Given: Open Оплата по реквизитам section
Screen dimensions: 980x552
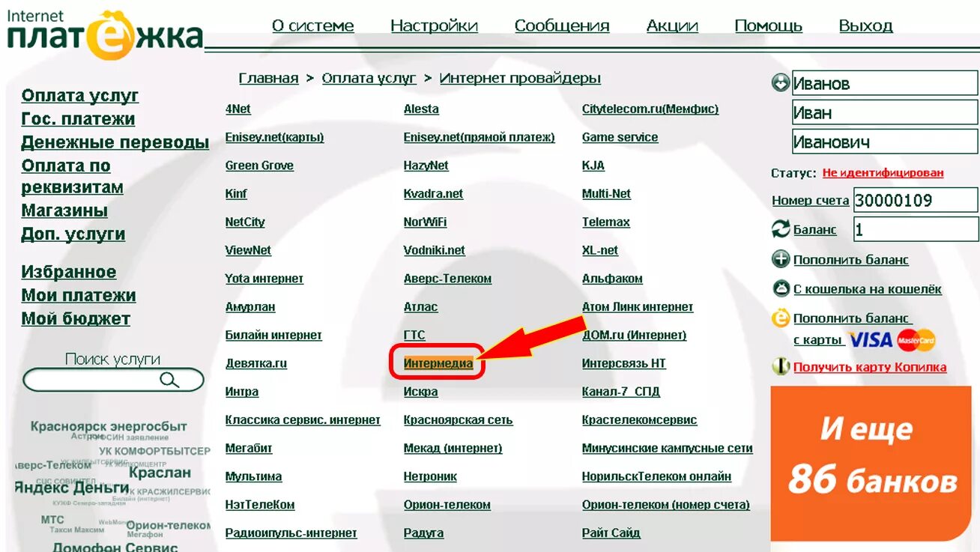Looking at the screenshot, I should pos(72,176).
